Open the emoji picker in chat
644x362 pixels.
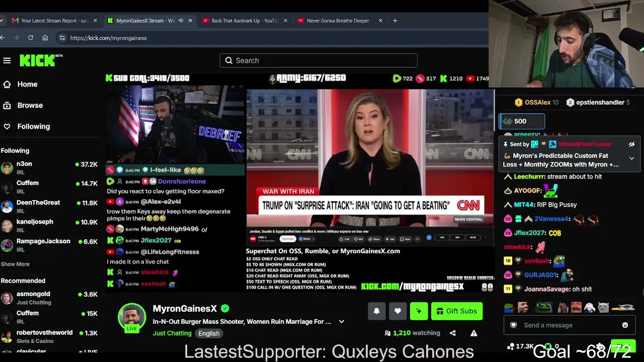pos(625,325)
